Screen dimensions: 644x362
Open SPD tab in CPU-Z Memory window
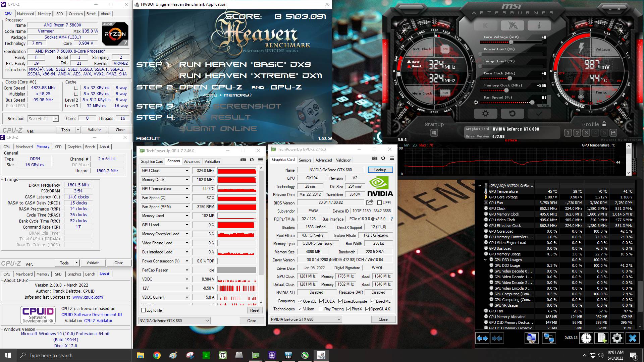58,147
